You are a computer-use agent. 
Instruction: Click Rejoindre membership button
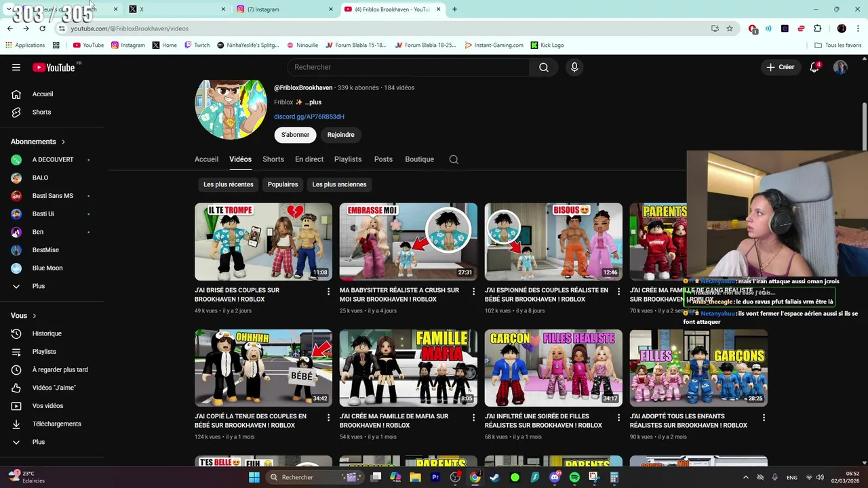point(340,135)
